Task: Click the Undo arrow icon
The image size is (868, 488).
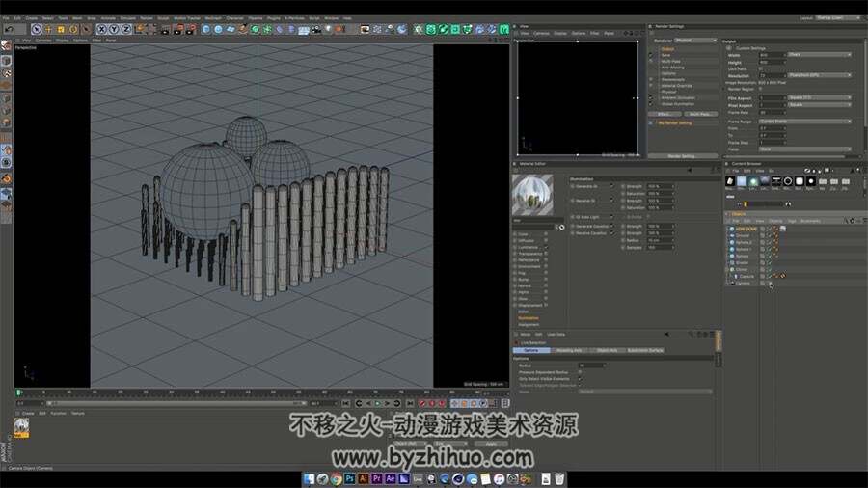Action: click(10, 29)
